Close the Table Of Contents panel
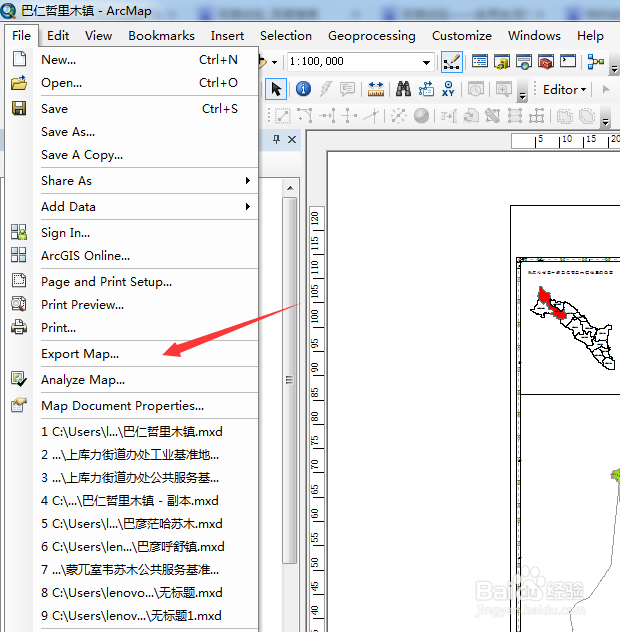The width and height of the screenshot is (620, 632). (292, 139)
